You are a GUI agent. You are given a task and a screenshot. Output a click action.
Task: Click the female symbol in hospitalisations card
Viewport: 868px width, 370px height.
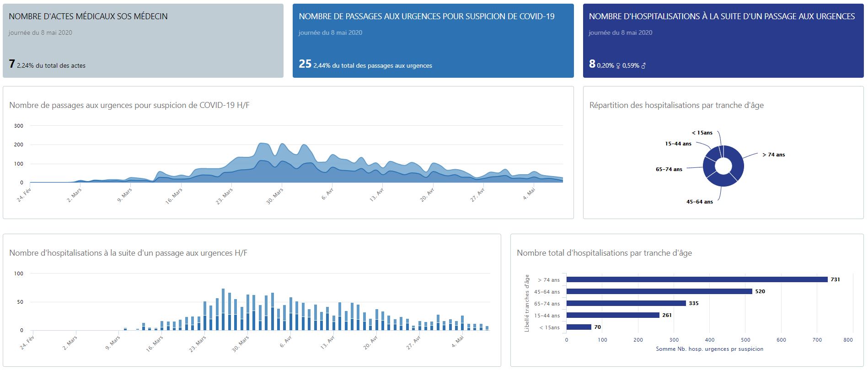618,66
